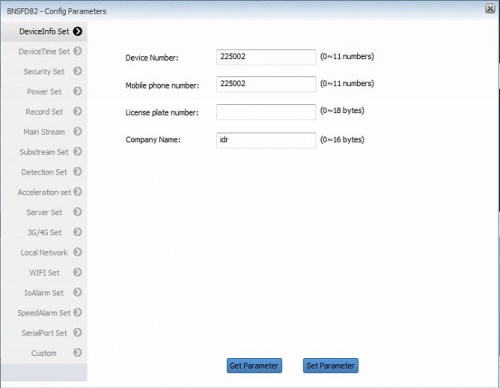Click the arrow icon beside IoAlarm Set
Viewport: 500px width, 388px height.
pos(78,292)
